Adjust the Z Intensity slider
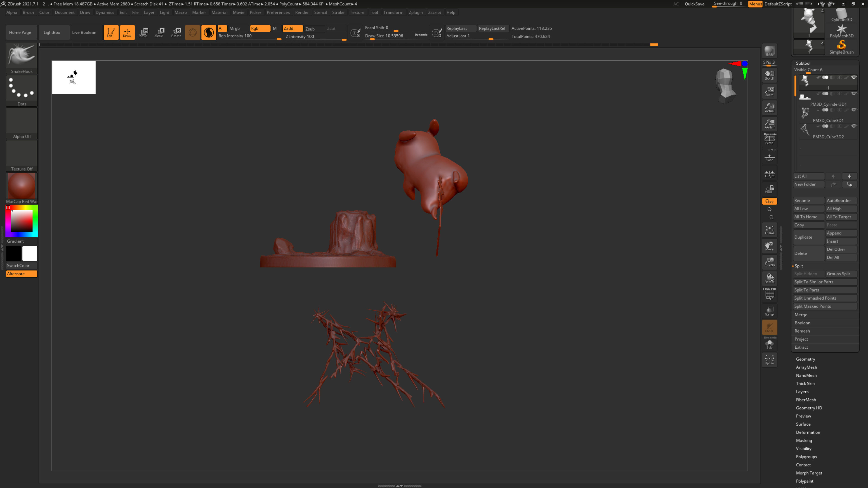This screenshot has width=868, height=488. point(316,37)
